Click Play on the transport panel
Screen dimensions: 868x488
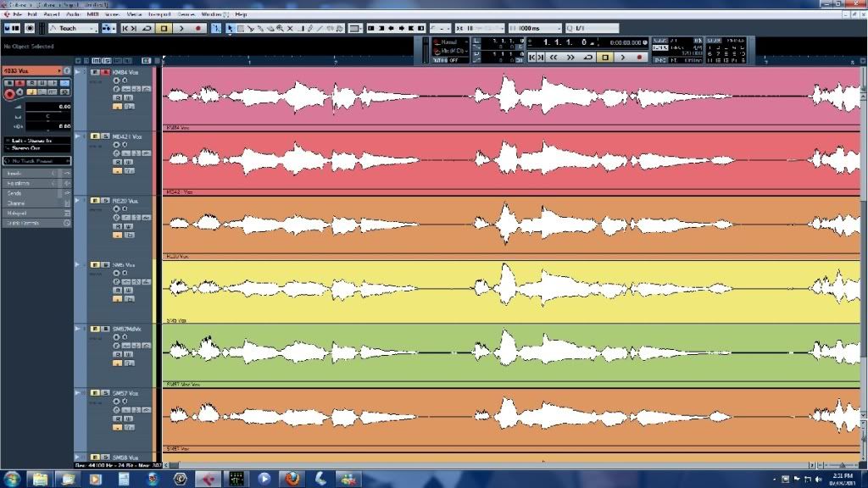pyautogui.click(x=622, y=57)
